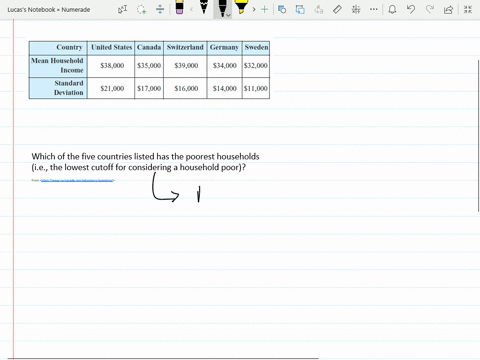Screen dimensions: 480x360
Task: Click the Mean Household Income row label
Action: tap(58, 65)
